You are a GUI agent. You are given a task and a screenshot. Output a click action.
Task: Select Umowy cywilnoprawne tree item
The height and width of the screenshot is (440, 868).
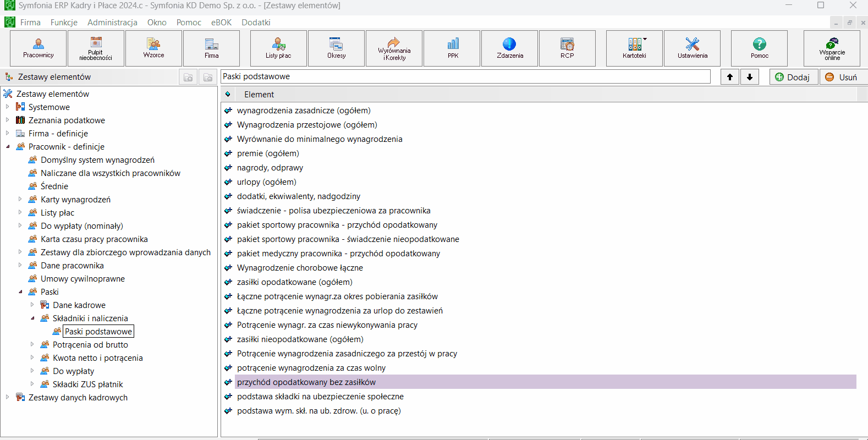(x=83, y=279)
